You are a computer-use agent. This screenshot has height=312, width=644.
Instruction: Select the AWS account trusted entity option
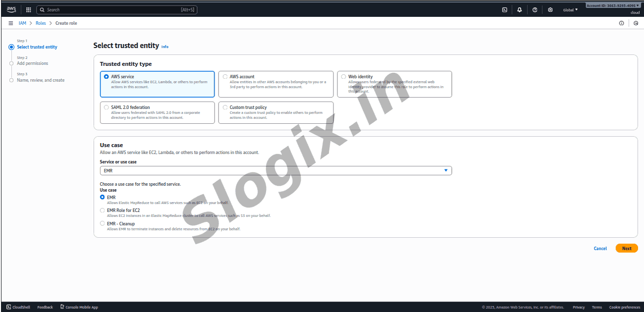[225, 77]
